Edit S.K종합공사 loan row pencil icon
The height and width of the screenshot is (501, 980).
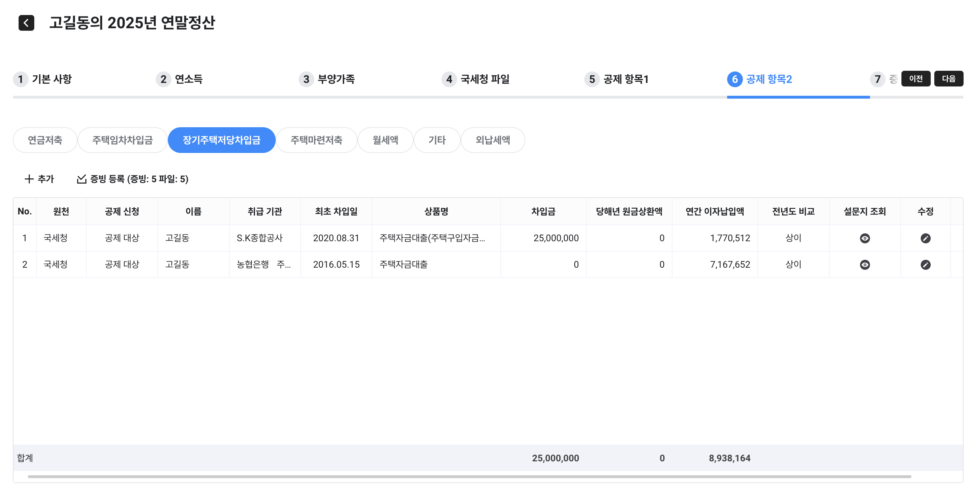925,238
